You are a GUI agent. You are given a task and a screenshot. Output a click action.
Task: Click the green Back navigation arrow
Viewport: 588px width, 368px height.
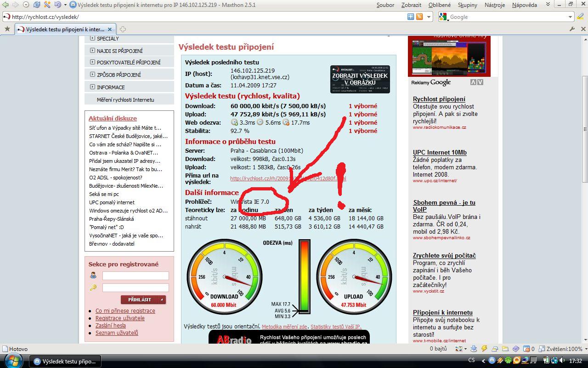[x=5, y=5]
